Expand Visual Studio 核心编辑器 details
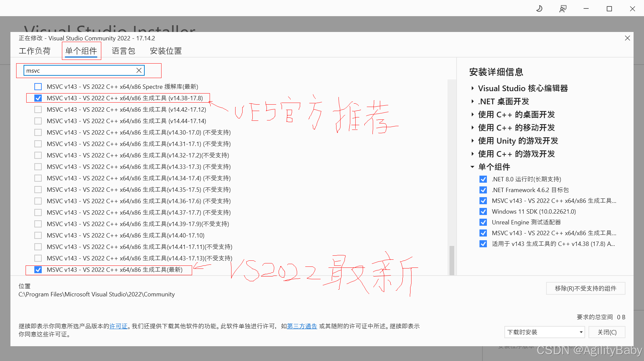 (472, 88)
